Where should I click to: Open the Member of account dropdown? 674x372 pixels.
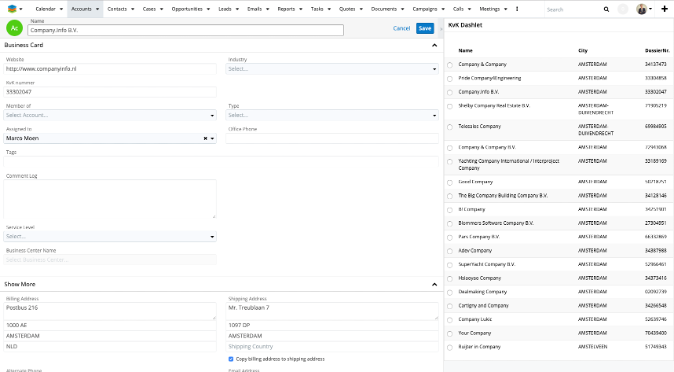click(x=110, y=115)
